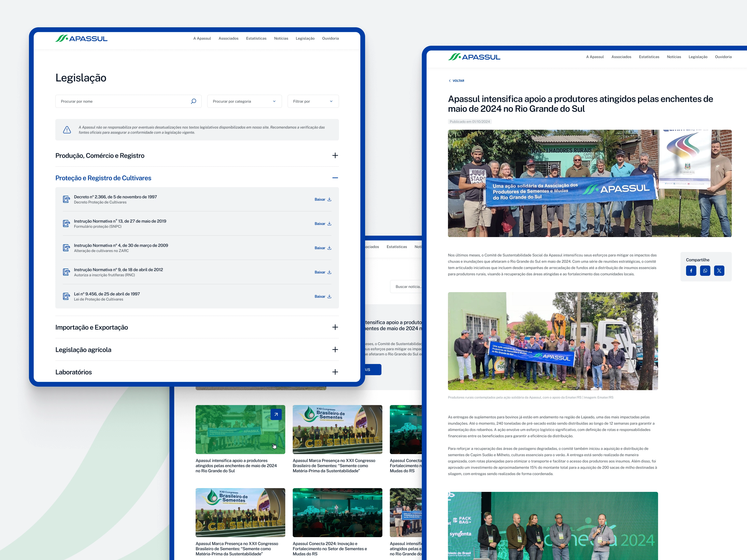Expand the 'Importação e Exportação' section
This screenshot has height=560, width=747.
click(335, 327)
